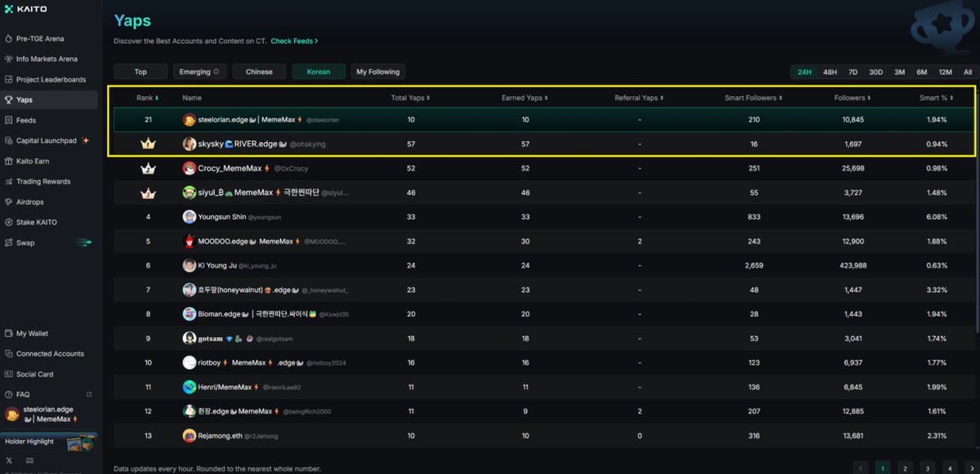Switch to the Top tab
Image resolution: width=980 pixels, height=474 pixels.
[x=140, y=72]
